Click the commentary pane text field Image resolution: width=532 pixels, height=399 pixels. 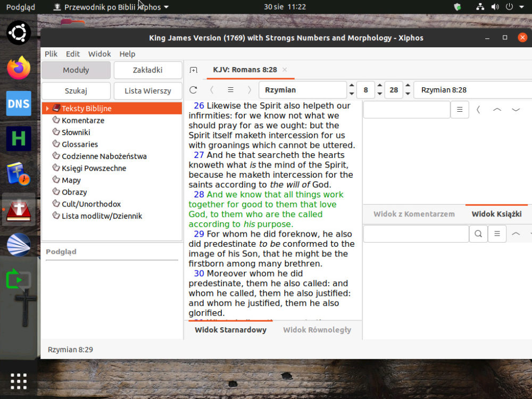tap(406, 110)
